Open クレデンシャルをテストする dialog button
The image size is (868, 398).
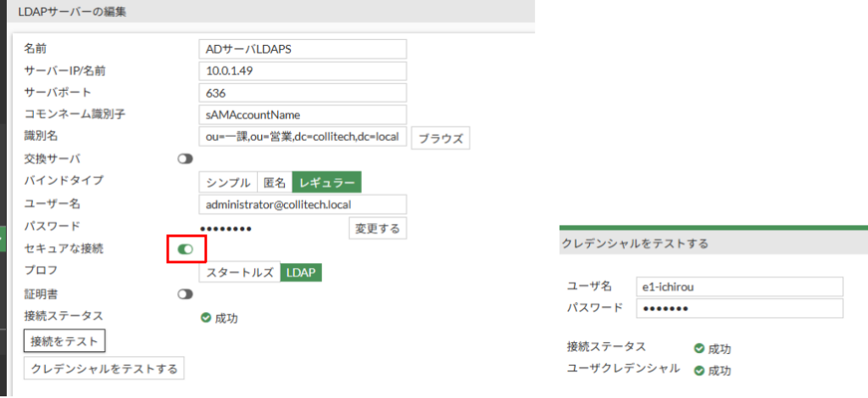point(103,368)
